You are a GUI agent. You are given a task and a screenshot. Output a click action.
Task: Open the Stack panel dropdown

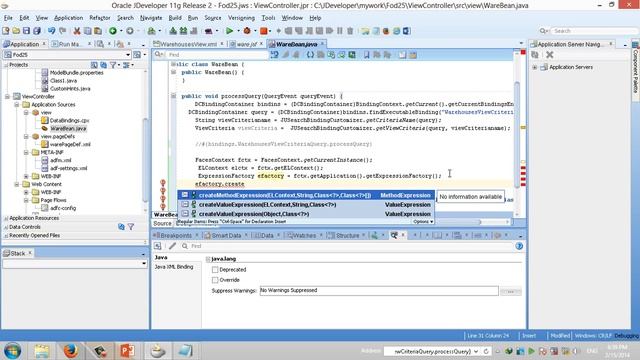(144, 264)
